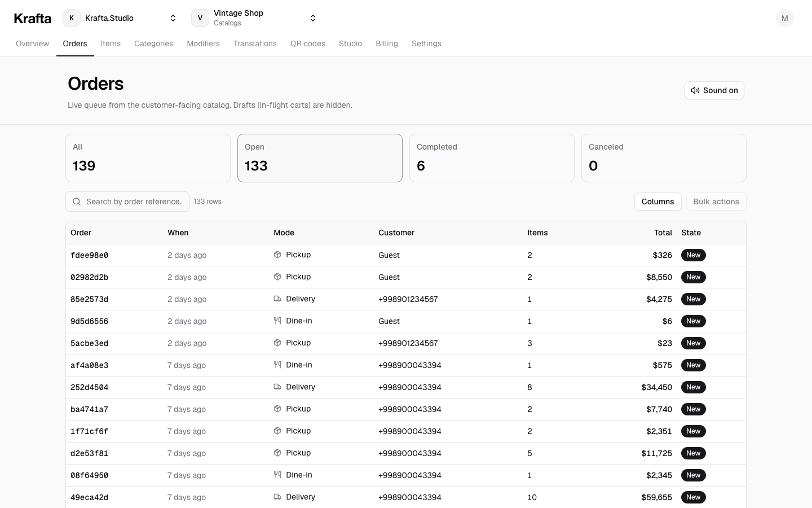This screenshot has height=508, width=812.
Task: Click Delivery truck icon in 252d4504 row
Action: pos(277,387)
